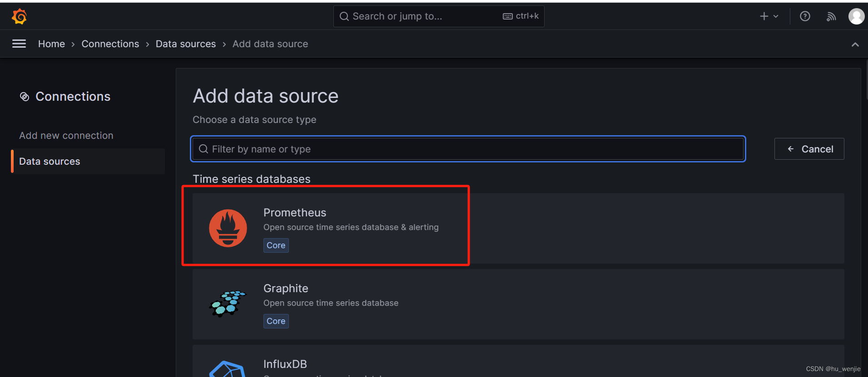Select the InfluxDB data source title
Viewport: 868px width, 377px height.
pos(285,364)
